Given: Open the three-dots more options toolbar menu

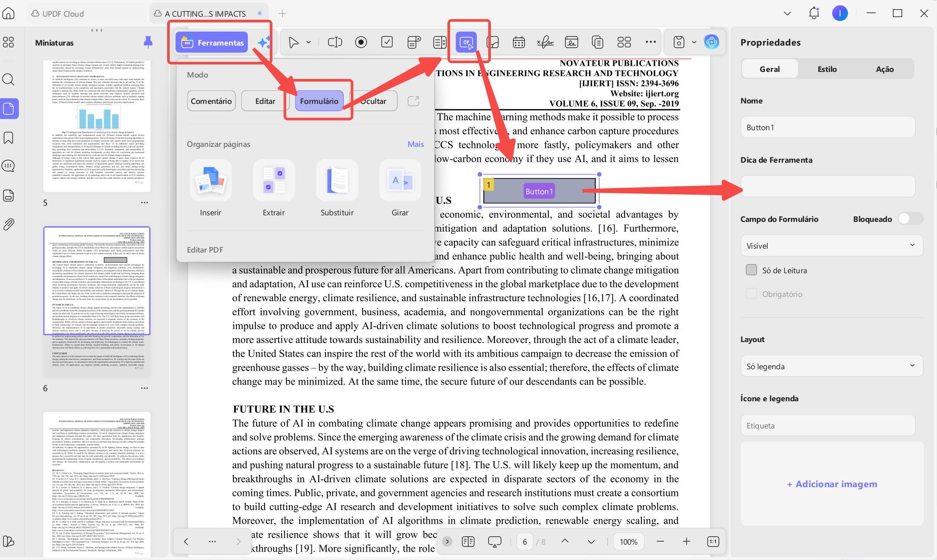Looking at the screenshot, I should coord(651,42).
